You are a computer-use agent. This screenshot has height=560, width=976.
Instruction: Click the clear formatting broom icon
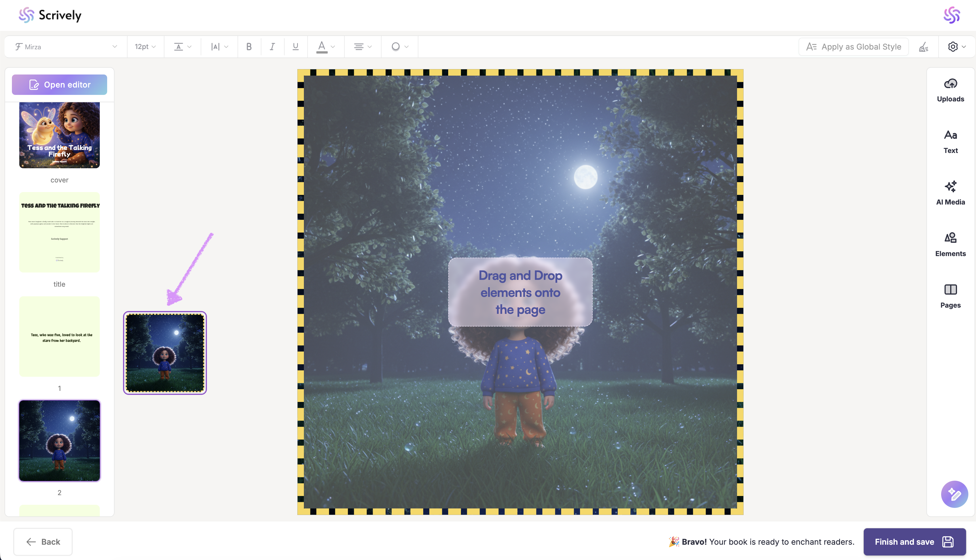[x=924, y=47]
